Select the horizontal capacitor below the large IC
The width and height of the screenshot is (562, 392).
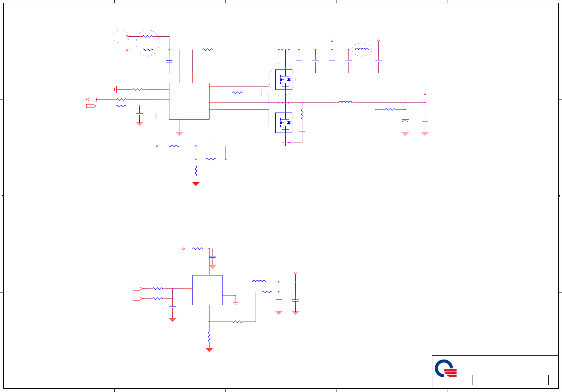point(211,146)
